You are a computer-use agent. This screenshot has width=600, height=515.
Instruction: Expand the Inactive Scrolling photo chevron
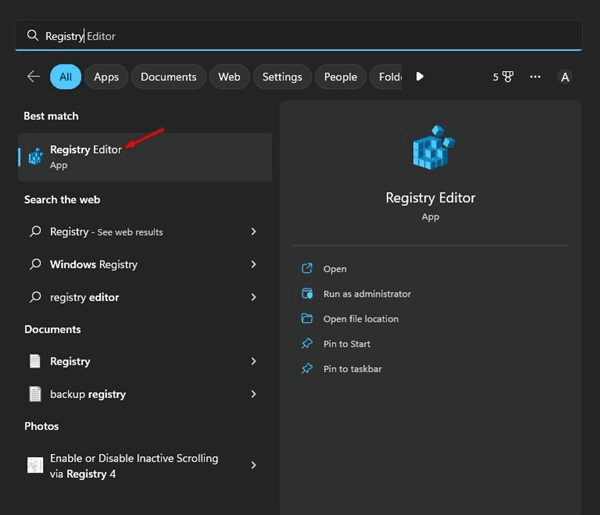(x=253, y=465)
